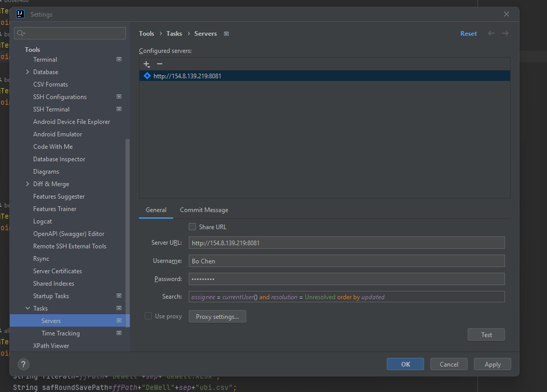Select XPath Viewer settings
Screen dimensions: 547x392
click(51, 346)
